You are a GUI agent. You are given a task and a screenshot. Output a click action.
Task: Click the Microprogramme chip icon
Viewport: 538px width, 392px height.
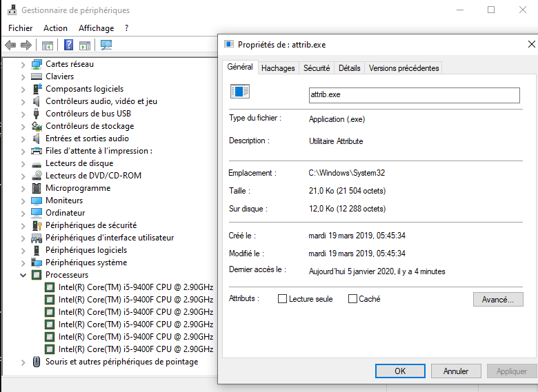point(37,188)
